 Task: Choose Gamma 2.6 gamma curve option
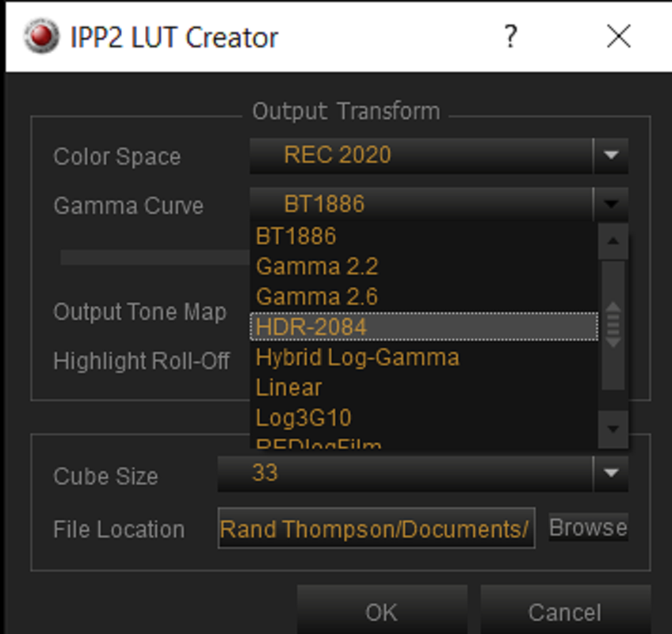(423, 296)
